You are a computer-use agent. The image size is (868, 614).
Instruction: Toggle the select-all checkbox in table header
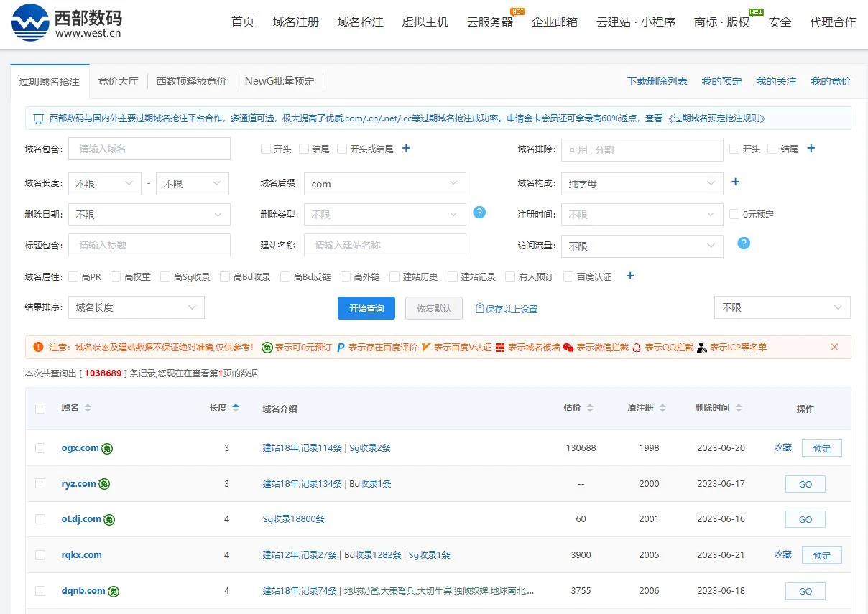(x=40, y=409)
